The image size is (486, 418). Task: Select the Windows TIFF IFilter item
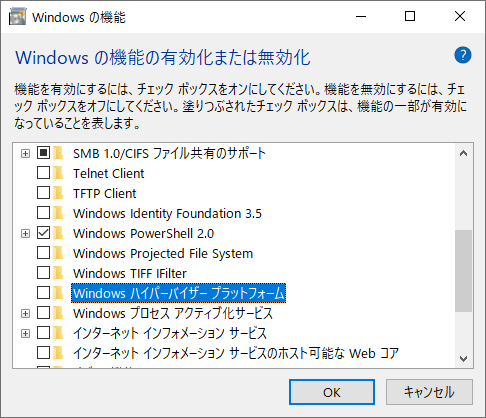pos(130,274)
